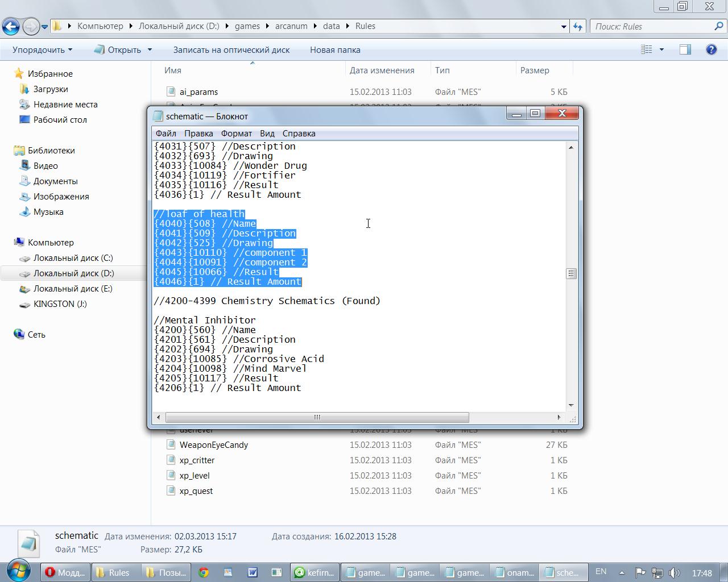Open the Формат menu in Notepad
Viewport: 728px width, 582px height.
[236, 134]
